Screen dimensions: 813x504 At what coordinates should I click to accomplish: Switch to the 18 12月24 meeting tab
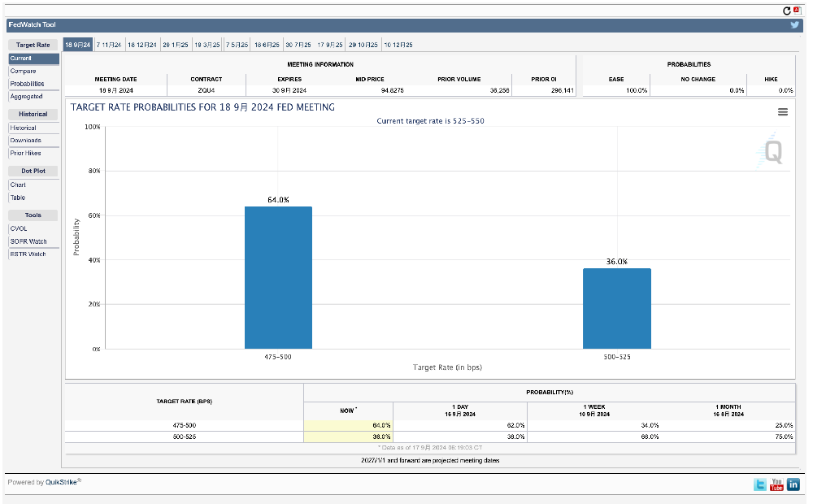[x=141, y=45]
